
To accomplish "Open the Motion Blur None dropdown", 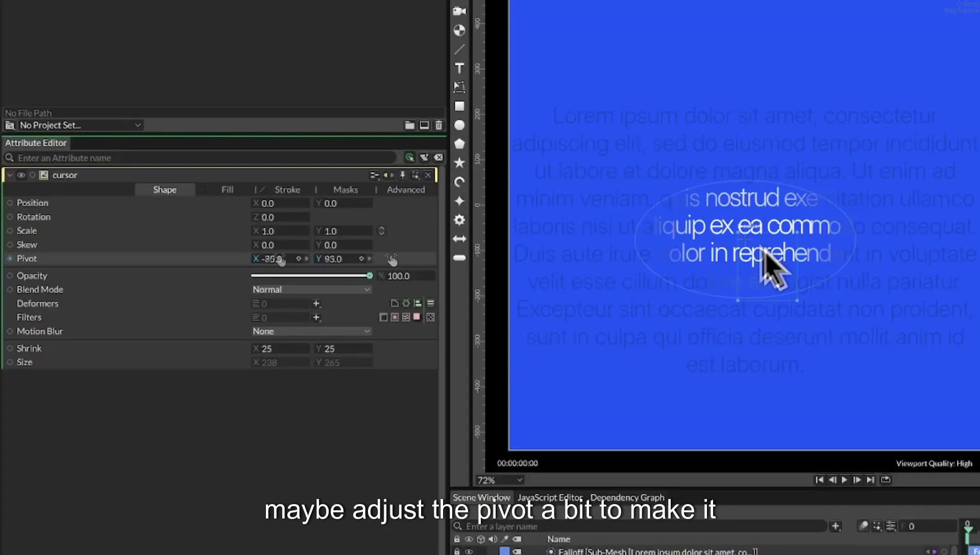I will pyautogui.click(x=311, y=331).
